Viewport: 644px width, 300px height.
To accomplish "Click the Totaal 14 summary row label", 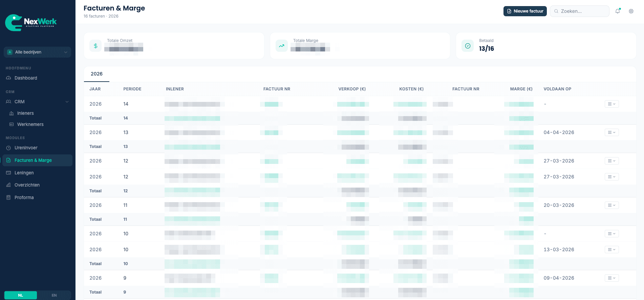I will (x=95, y=118).
